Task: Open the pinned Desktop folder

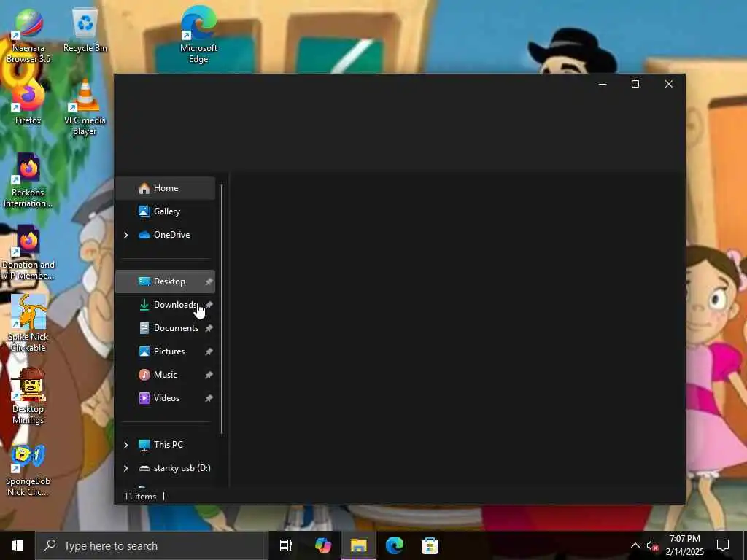Action: [x=166, y=281]
